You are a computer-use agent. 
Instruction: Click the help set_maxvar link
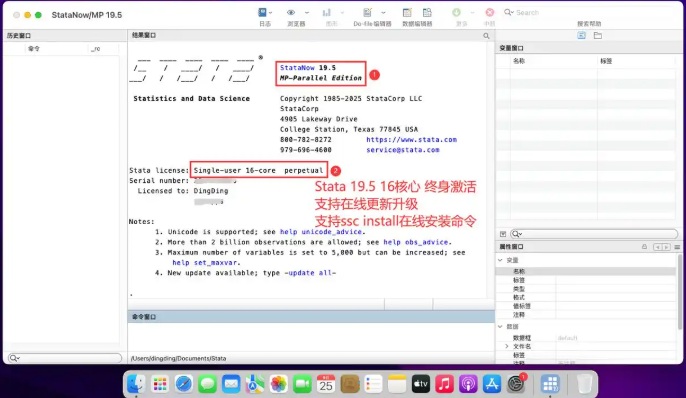(204, 262)
